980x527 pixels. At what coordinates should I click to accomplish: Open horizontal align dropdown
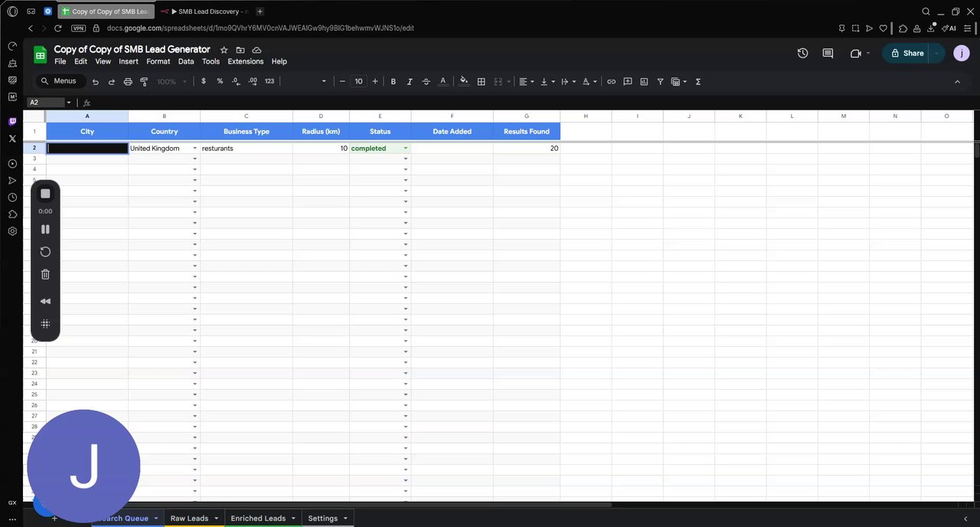[526, 81]
